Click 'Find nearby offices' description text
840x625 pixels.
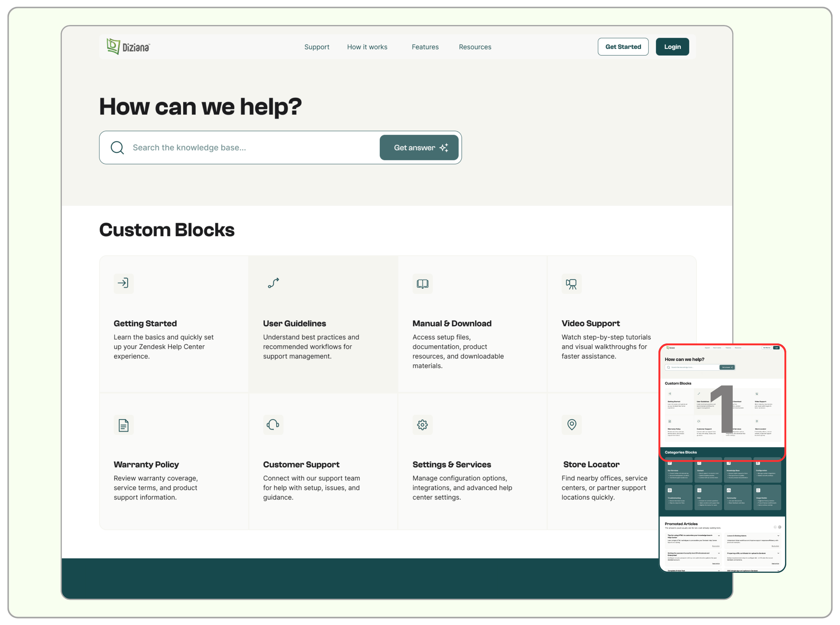tap(604, 488)
